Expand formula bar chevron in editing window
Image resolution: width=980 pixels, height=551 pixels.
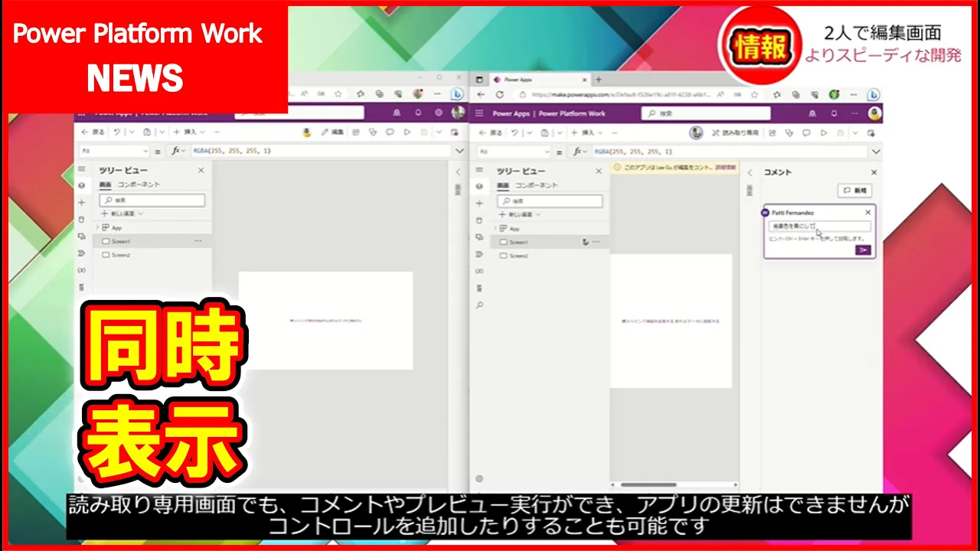pyautogui.click(x=459, y=151)
